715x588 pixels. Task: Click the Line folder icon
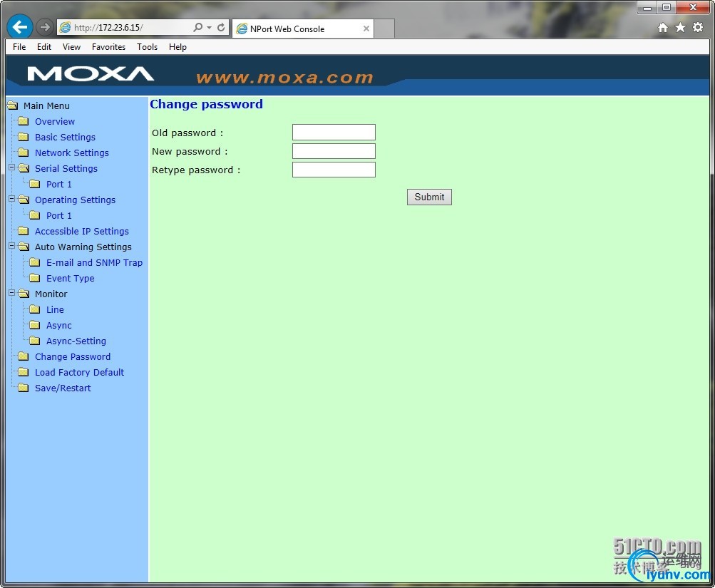pyautogui.click(x=35, y=309)
